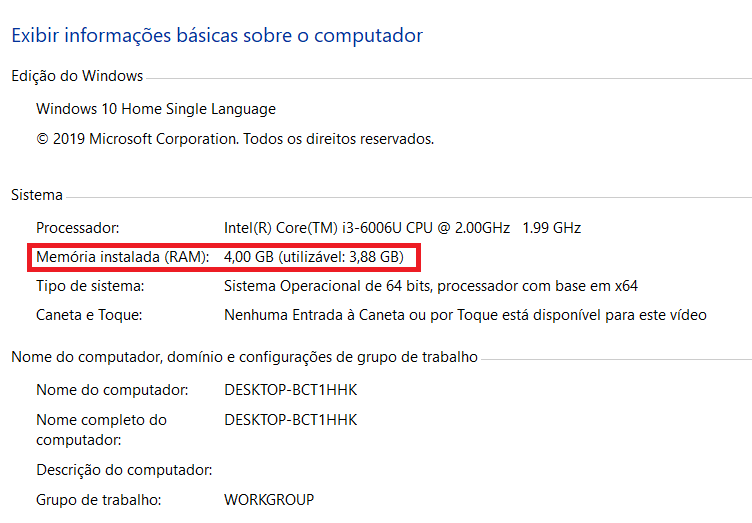Select the 'Sistema Operacional de 64 bits' value
Screen dimensions: 752x523
coord(431,286)
